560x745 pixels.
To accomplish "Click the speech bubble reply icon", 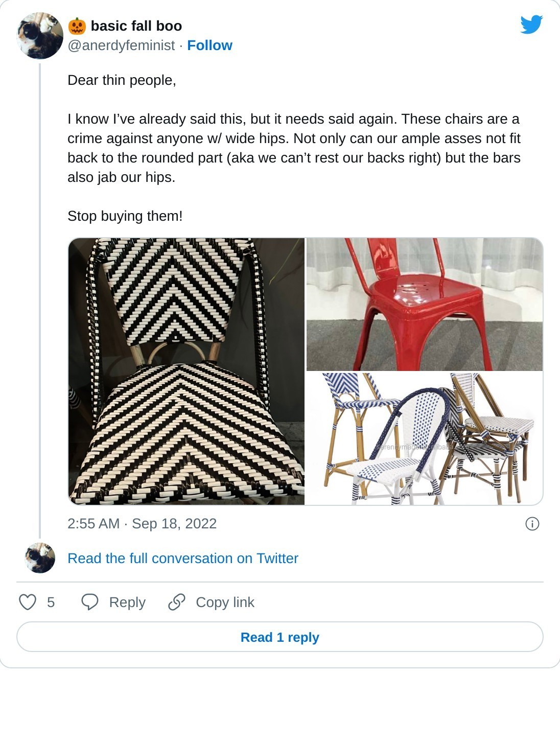I will coord(90,602).
